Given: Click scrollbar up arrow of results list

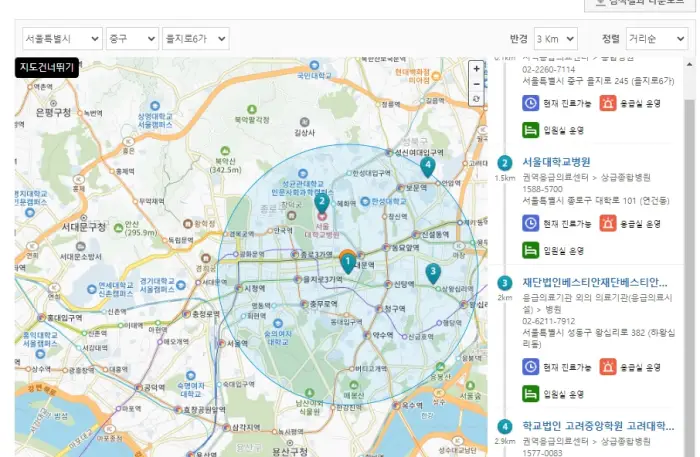Looking at the screenshot, I should tap(690, 65).
